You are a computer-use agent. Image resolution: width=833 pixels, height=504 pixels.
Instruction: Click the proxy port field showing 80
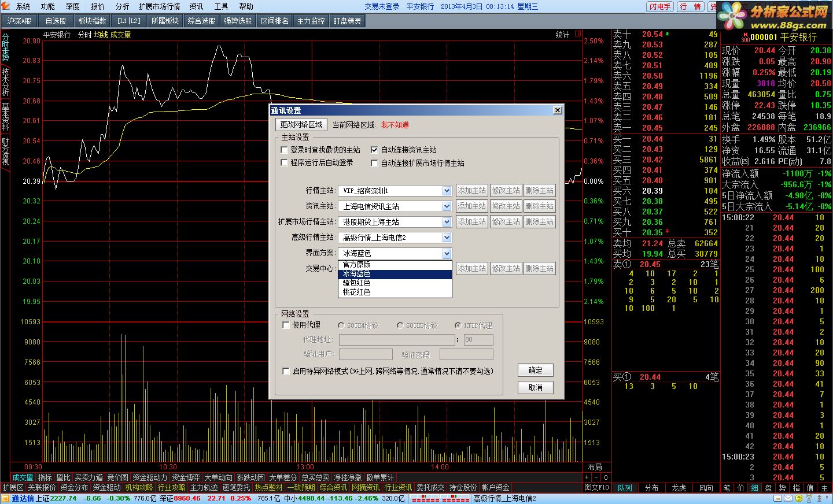coord(478,340)
